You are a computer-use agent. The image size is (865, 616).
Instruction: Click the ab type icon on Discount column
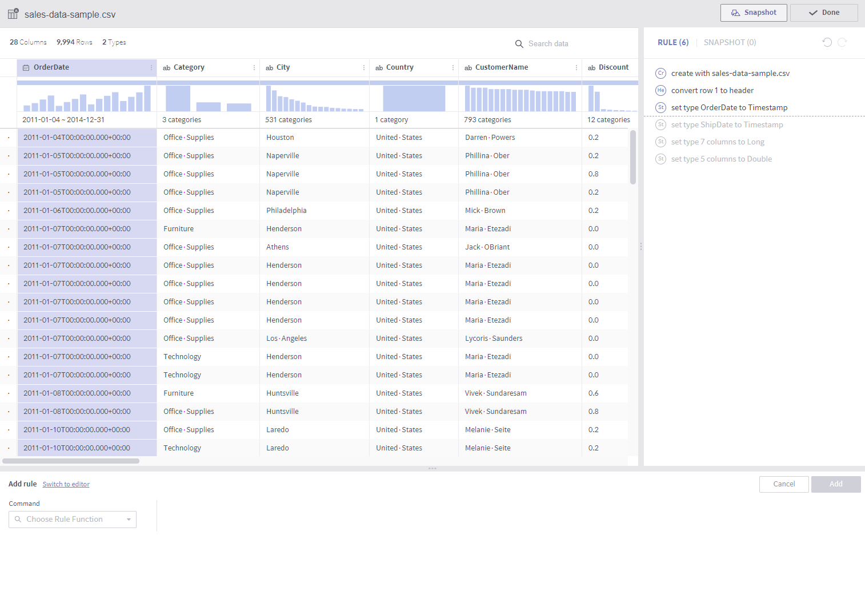591,67
